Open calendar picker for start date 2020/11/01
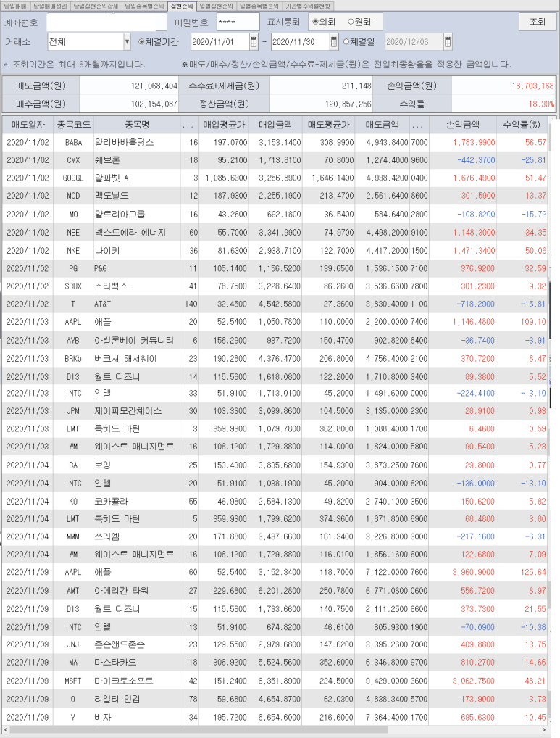The height and width of the screenshot is (738, 560). pyautogui.click(x=254, y=42)
